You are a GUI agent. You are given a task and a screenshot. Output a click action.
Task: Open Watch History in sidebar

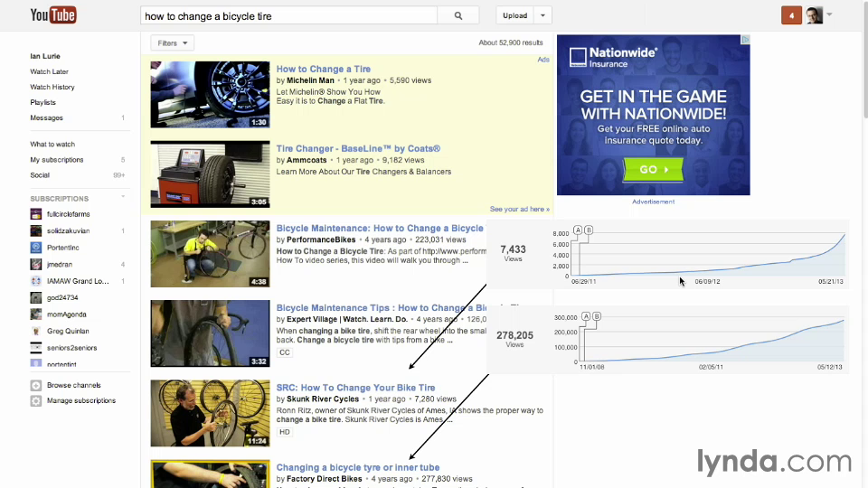point(52,87)
